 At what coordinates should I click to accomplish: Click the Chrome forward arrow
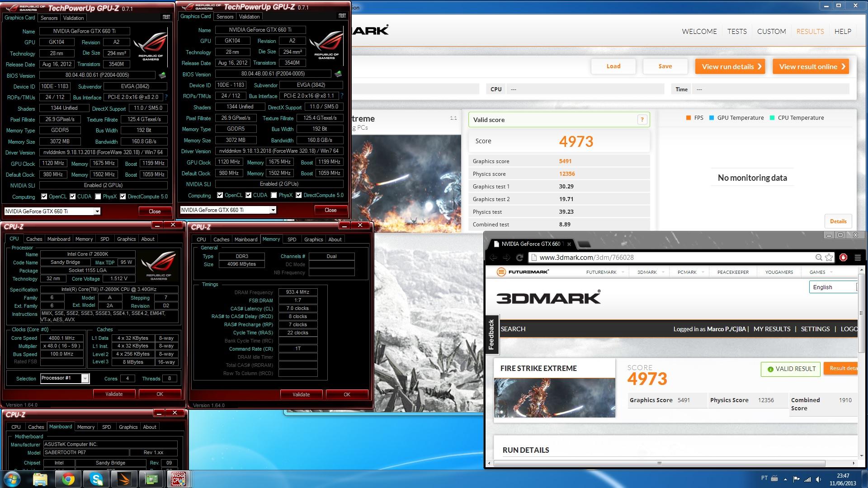(506, 258)
